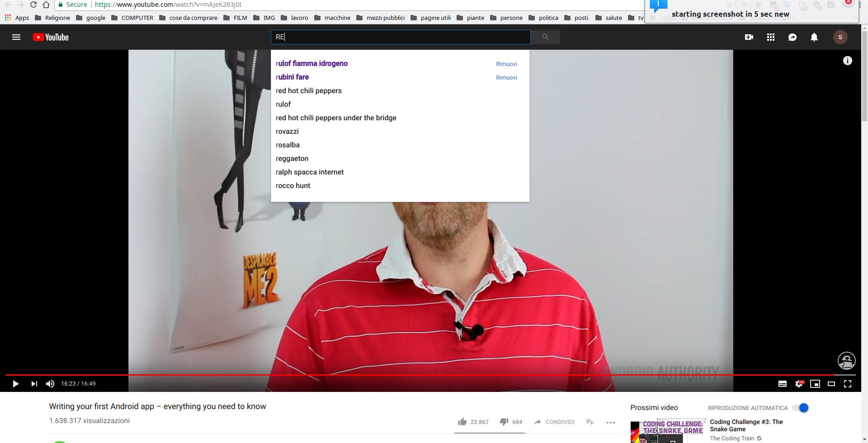Viewport: 868px width, 443px height.
Task: Open the macchine bookmark folder
Action: [332, 18]
